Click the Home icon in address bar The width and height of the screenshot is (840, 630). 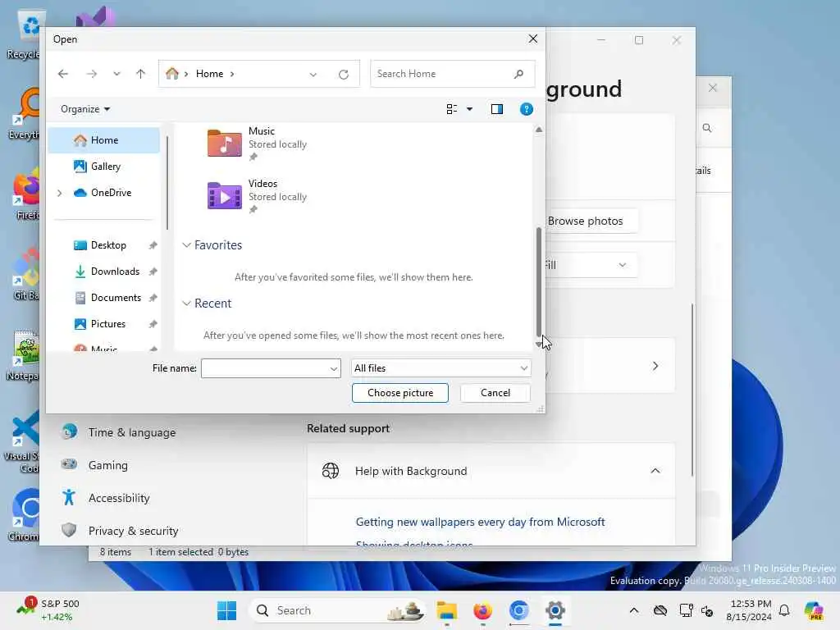pos(172,73)
